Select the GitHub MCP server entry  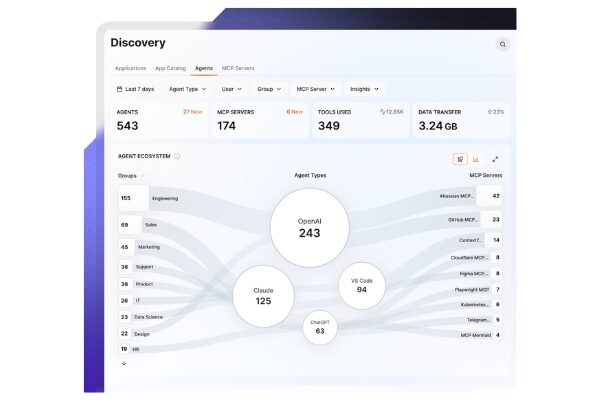click(x=474, y=220)
